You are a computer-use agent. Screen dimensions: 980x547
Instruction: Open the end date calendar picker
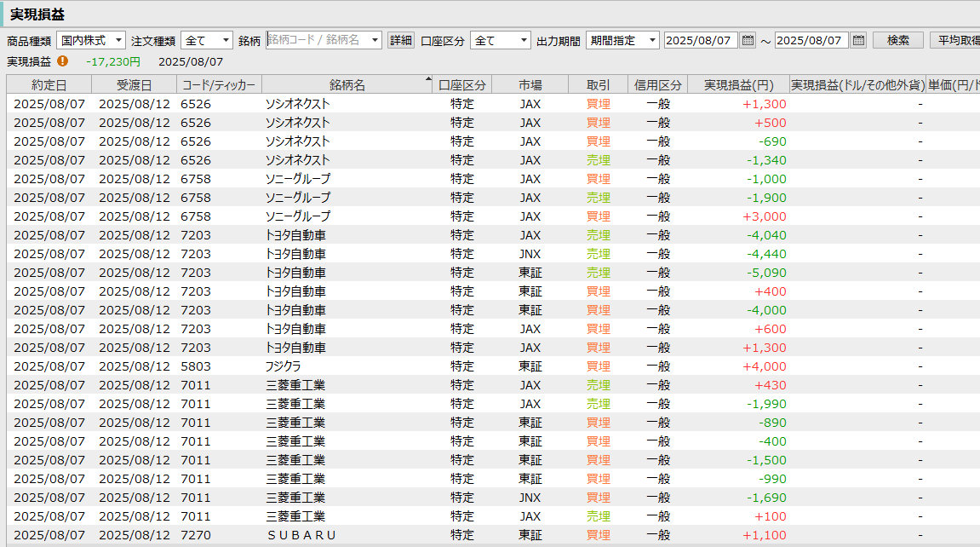pos(859,41)
